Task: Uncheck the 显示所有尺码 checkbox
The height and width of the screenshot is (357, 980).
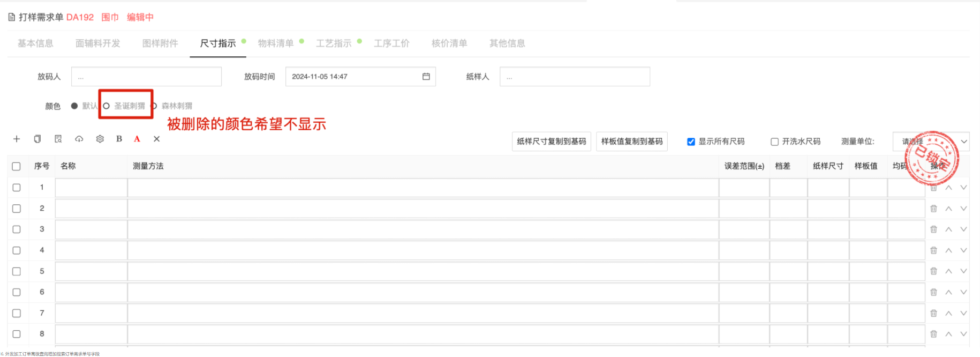Action: coord(691,142)
